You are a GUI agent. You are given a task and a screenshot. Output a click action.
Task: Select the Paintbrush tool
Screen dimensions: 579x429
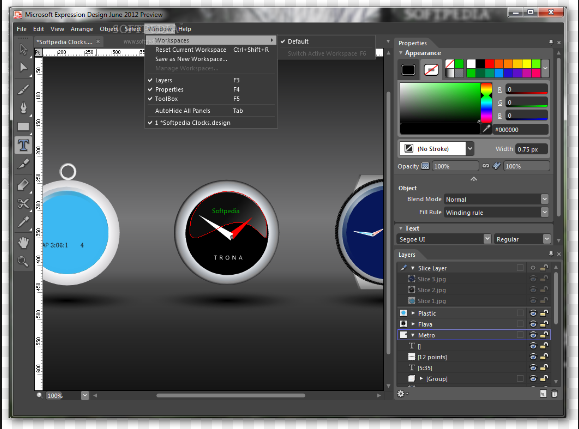tap(23, 89)
